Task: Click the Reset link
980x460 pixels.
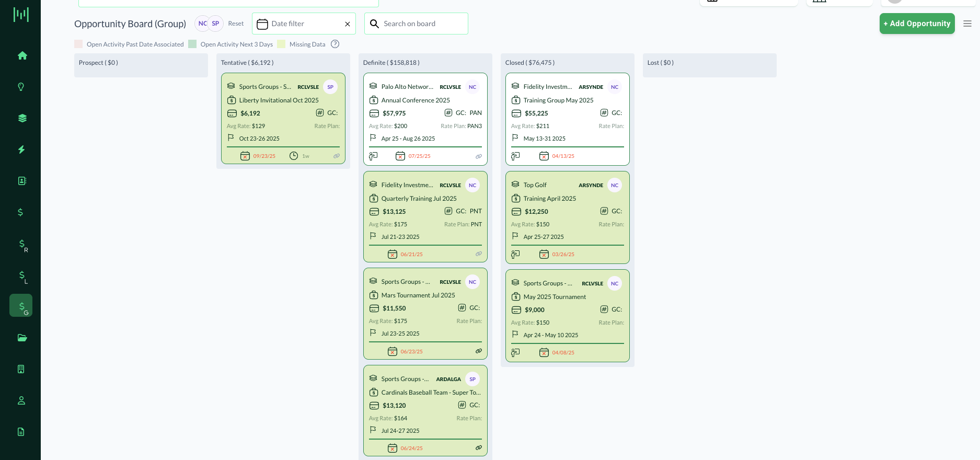Action: click(236, 24)
